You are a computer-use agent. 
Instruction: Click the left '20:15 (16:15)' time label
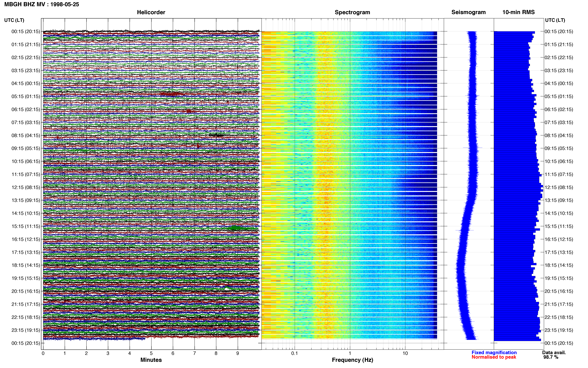(x=26, y=291)
